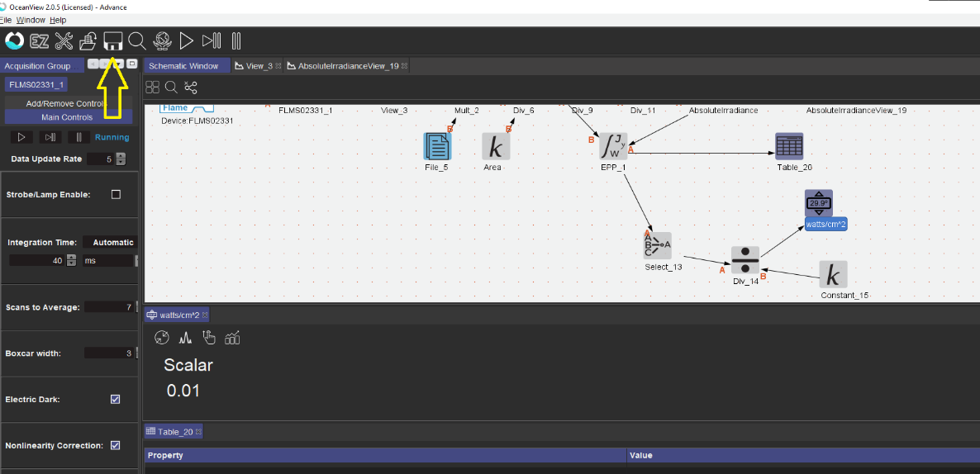Click the EPP_1 integral node icon

click(613, 146)
